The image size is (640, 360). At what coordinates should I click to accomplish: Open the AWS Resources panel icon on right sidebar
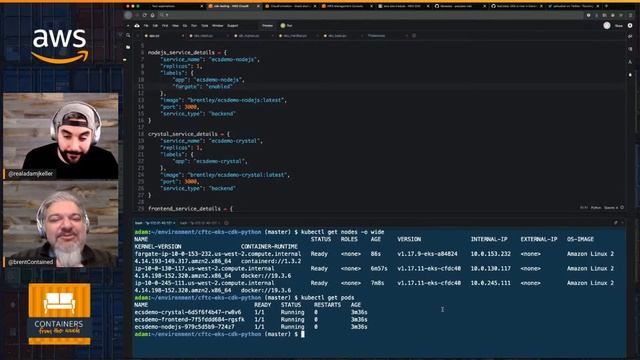click(x=630, y=62)
